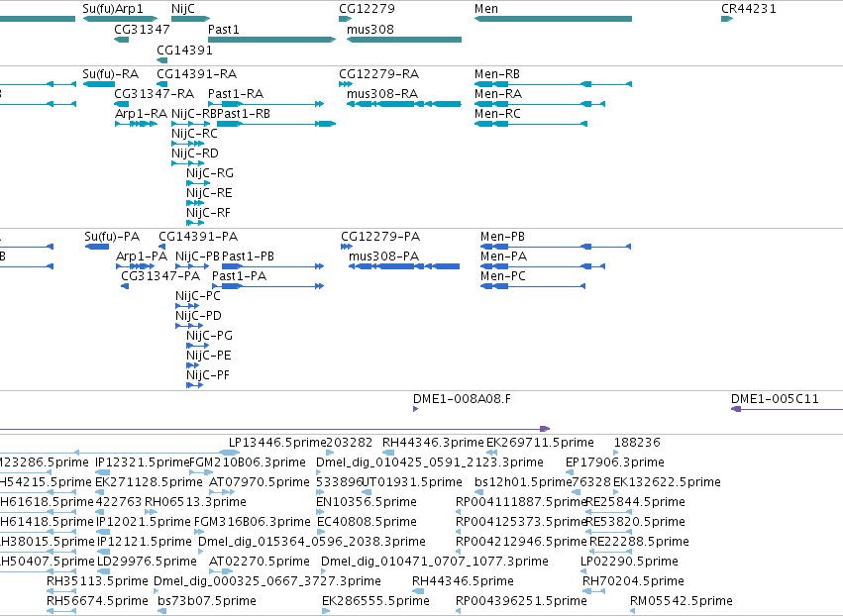
Task: Select transcript mus308-RA exon structure
Action: [x=404, y=104]
